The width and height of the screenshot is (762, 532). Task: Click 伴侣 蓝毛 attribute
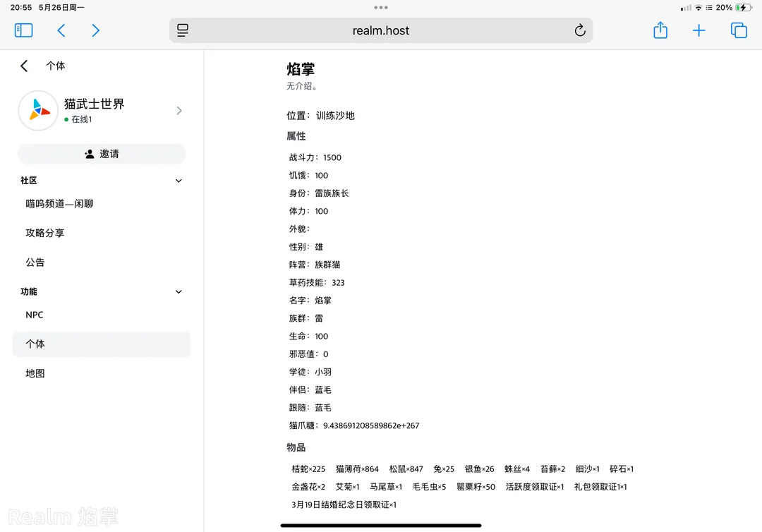tap(310, 389)
